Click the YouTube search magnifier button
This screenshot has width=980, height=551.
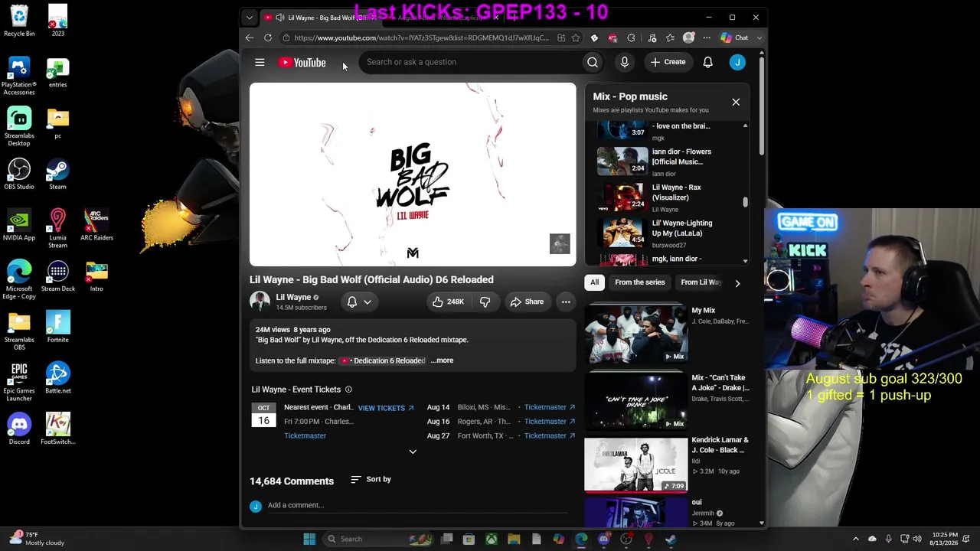[593, 63]
